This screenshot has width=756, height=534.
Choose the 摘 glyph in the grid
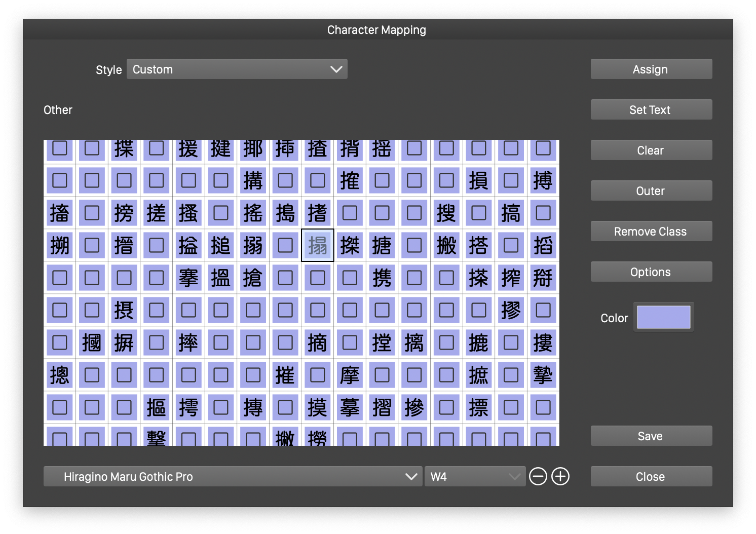pos(318,343)
